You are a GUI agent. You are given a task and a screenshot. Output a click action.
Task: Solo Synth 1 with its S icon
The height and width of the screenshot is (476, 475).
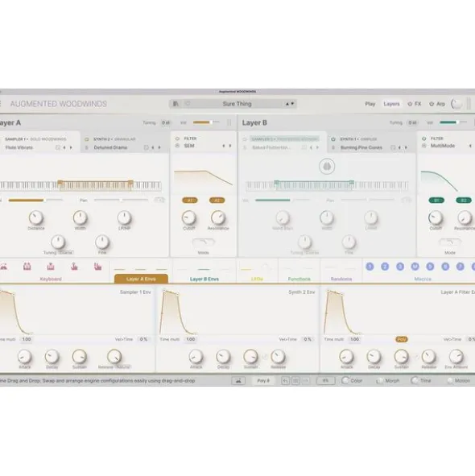(x=333, y=147)
